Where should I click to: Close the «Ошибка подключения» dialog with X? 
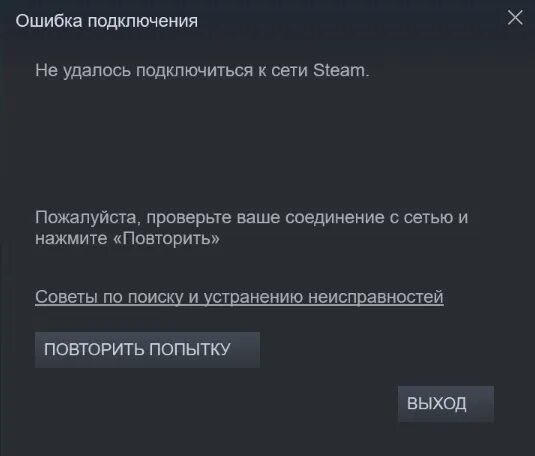(x=515, y=17)
